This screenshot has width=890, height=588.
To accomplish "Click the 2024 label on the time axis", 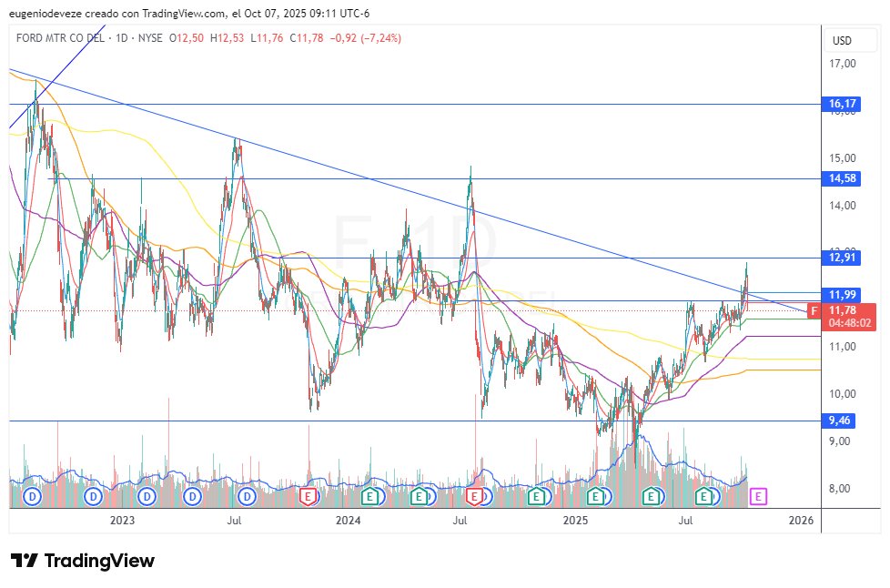I will click(348, 520).
